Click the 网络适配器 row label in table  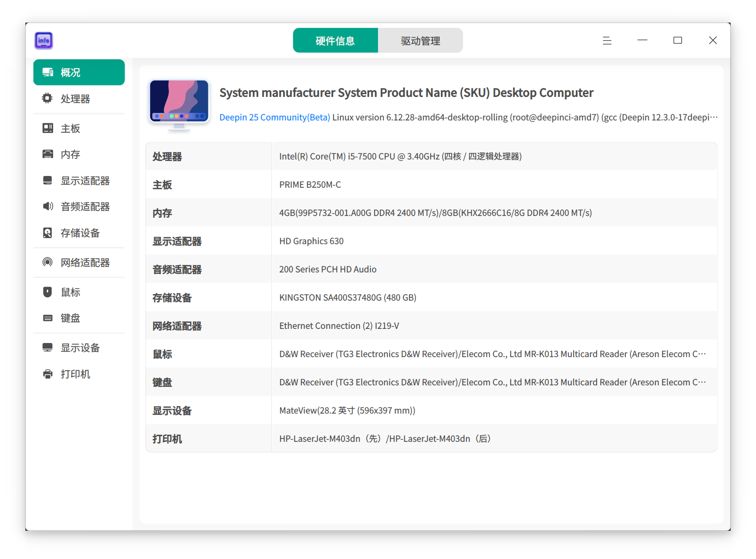(x=177, y=326)
